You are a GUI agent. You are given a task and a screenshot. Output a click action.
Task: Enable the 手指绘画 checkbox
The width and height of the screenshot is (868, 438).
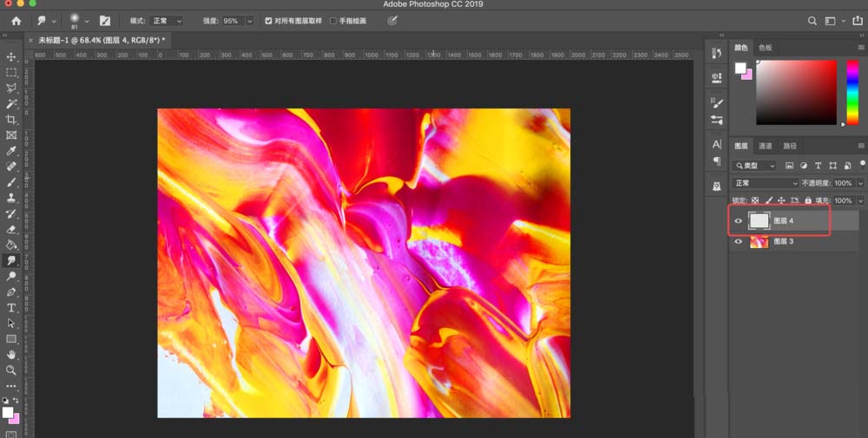333,20
